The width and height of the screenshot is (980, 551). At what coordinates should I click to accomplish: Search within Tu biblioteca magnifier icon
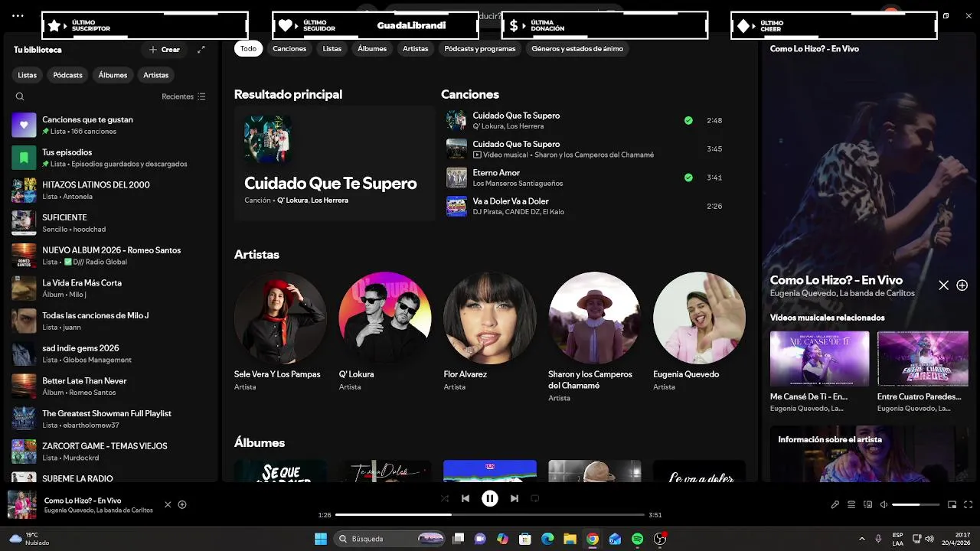(x=20, y=96)
